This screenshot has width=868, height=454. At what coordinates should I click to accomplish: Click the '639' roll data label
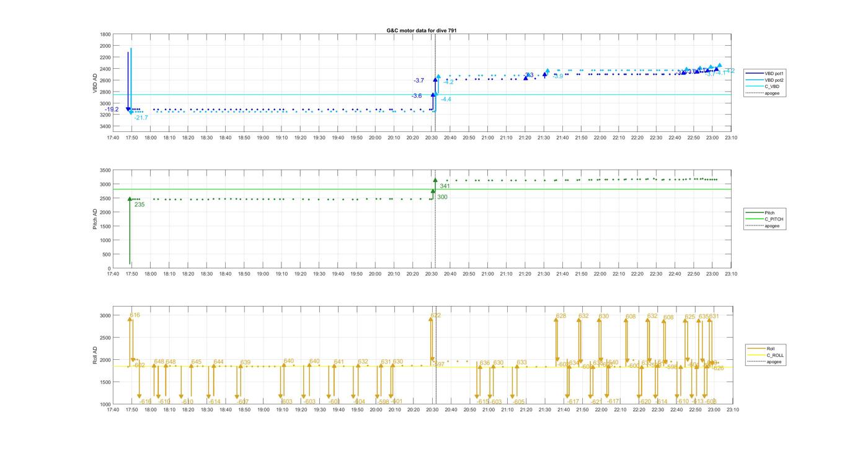click(x=246, y=362)
